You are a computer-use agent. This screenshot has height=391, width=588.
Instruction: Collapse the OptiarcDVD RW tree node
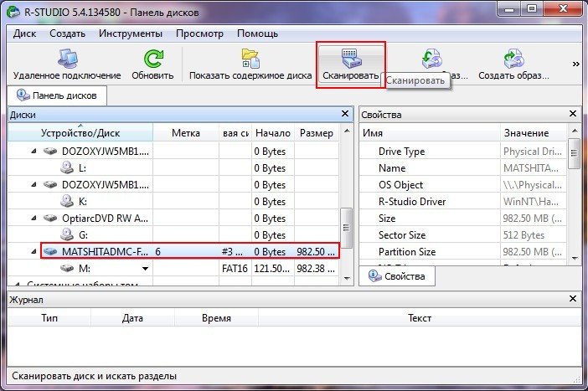pyautogui.click(x=34, y=219)
